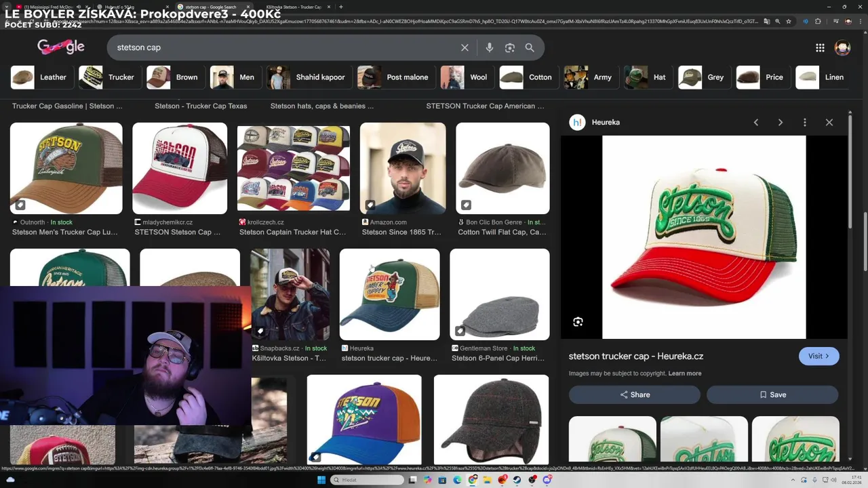Image resolution: width=868 pixels, height=488 pixels.
Task: Open Discord from the taskbar
Action: coord(547,480)
